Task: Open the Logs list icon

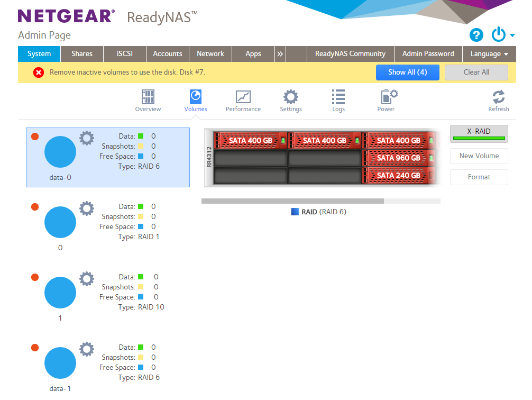Action: tap(338, 97)
